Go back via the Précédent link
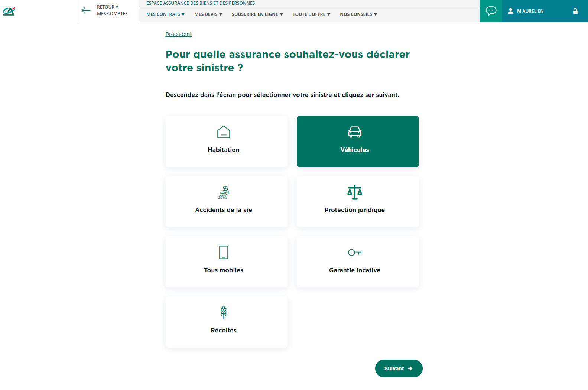Viewport: 588px width, 390px height. tap(179, 34)
